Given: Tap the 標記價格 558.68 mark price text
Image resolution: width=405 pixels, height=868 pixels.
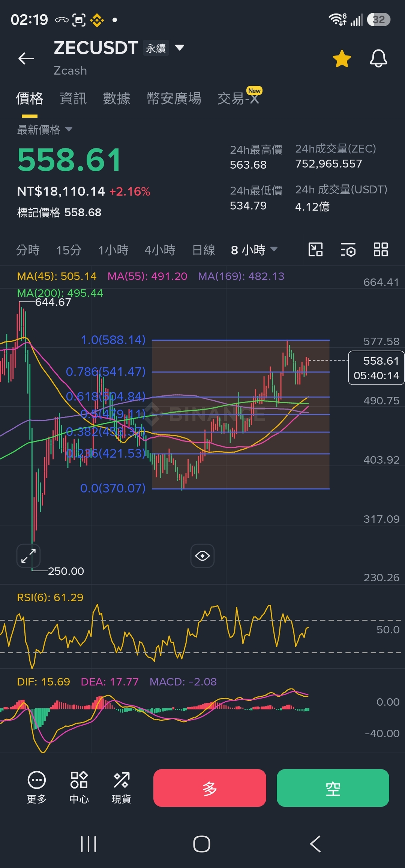Looking at the screenshot, I should [x=59, y=213].
